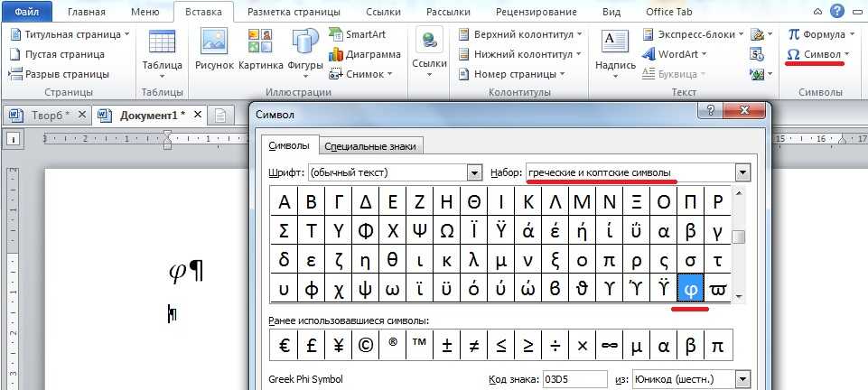Click the tab selector button left of ruler

click(14, 138)
